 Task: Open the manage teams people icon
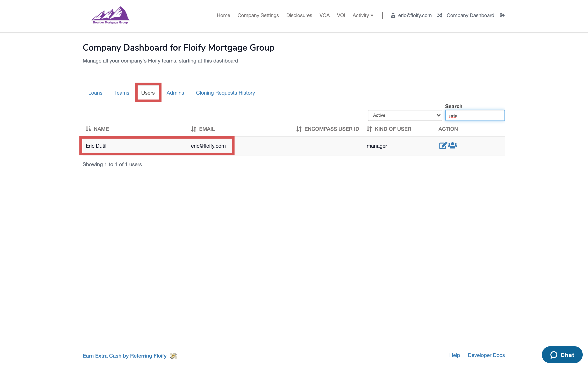[x=452, y=145]
